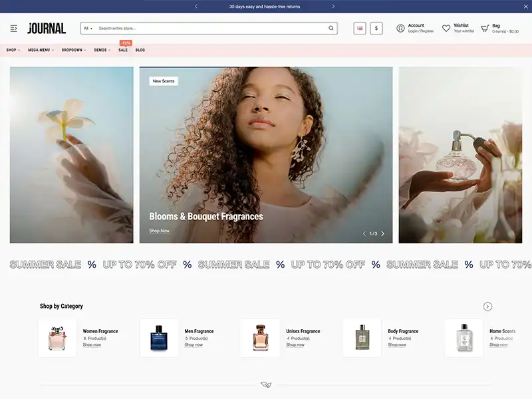
Task: Close the top announcement bar
Action: 525,6
